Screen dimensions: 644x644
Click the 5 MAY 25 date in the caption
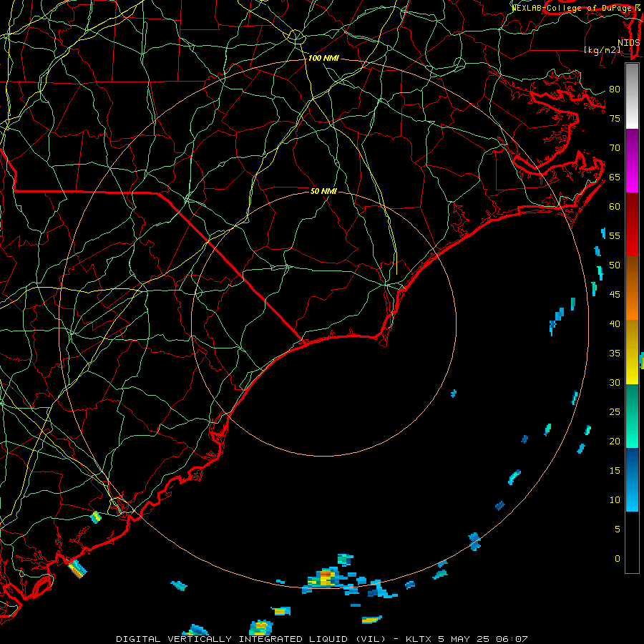(464, 639)
